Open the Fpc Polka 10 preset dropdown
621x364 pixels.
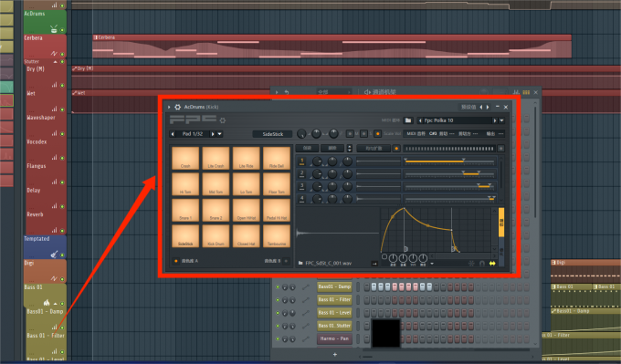501,120
